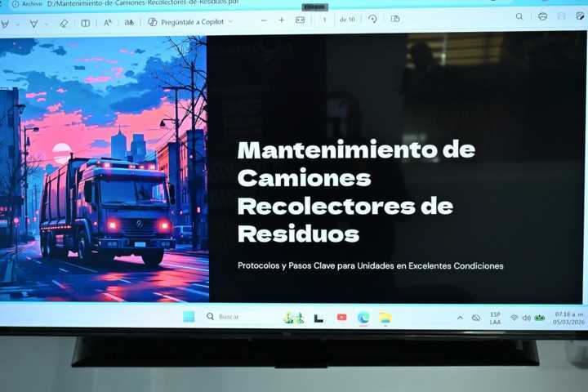Toggle the two-page view button
588x392 pixels.
click(395, 19)
